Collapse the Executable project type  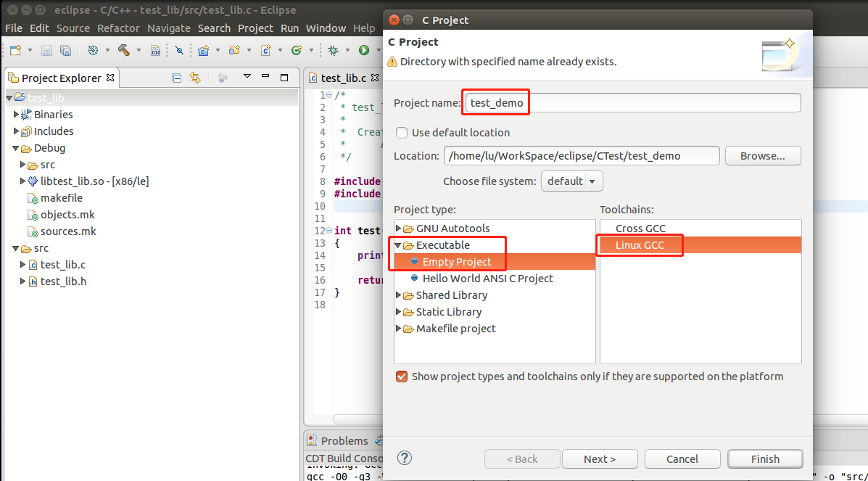point(399,245)
